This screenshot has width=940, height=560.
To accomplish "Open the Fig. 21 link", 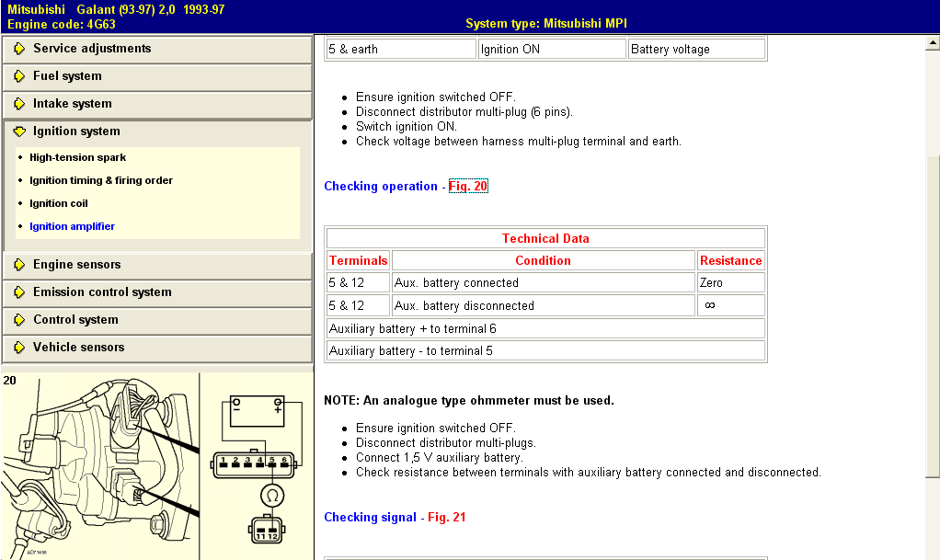I will pyautogui.click(x=447, y=518).
